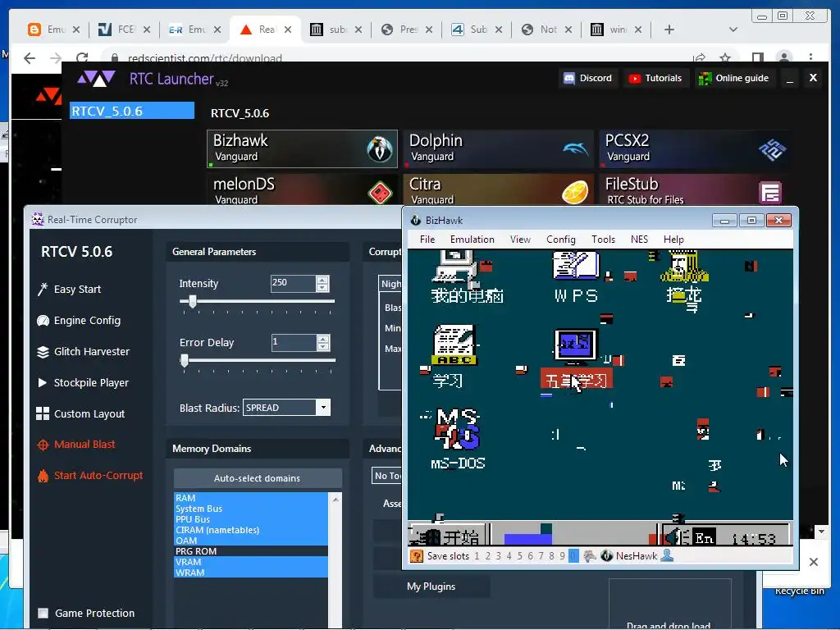Toggle the Game Protection checkbox
The width and height of the screenshot is (840, 630).
(x=43, y=614)
